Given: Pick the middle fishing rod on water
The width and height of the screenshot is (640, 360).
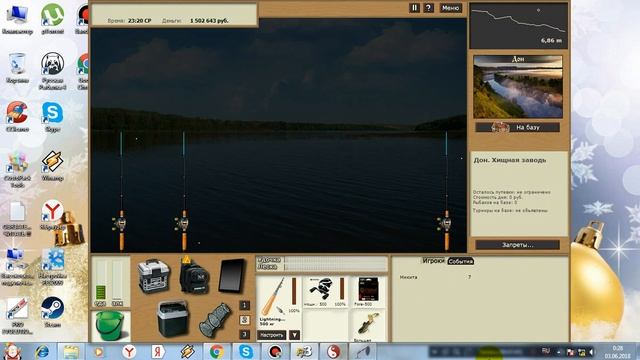Looking at the screenshot, I should coord(184,191).
